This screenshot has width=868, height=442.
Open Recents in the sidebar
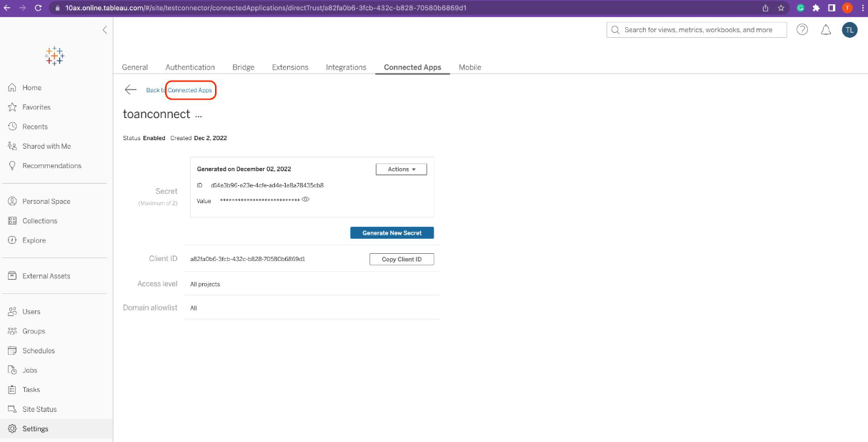pos(34,127)
